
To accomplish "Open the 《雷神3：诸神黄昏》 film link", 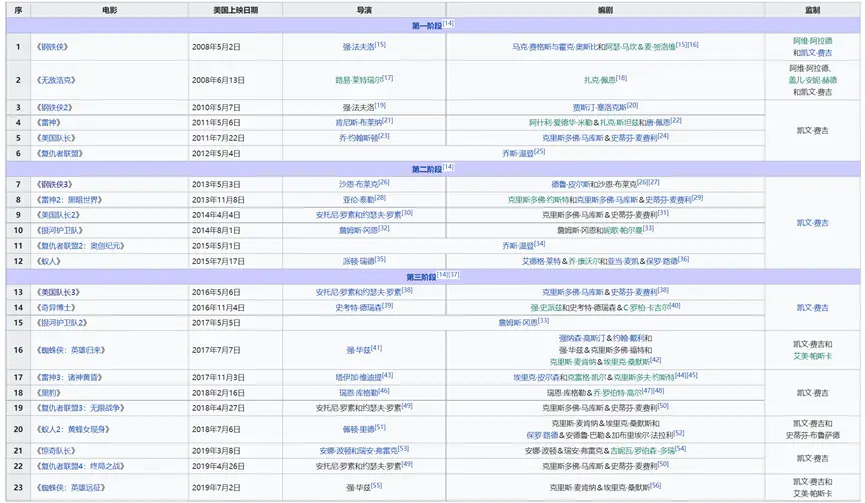I will (70, 378).
